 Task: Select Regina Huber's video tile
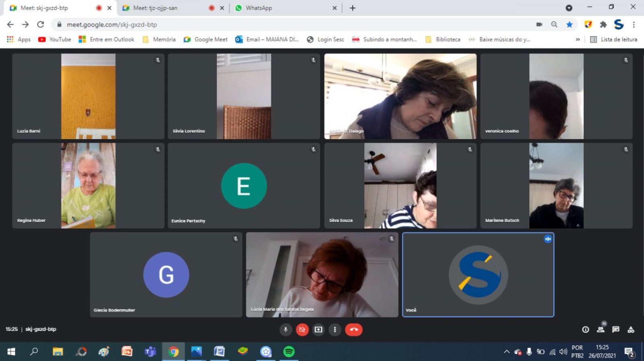point(88,186)
